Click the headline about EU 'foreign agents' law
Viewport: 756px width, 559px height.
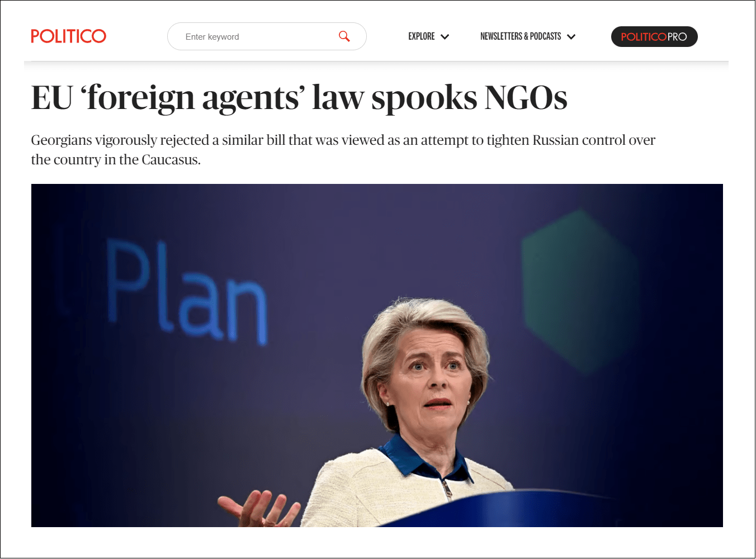(x=299, y=97)
